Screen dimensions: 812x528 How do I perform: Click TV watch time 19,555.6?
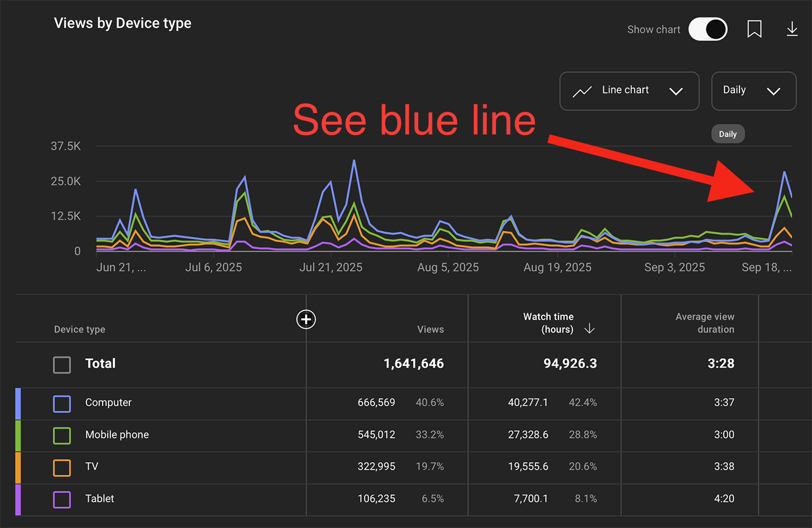pos(528,467)
